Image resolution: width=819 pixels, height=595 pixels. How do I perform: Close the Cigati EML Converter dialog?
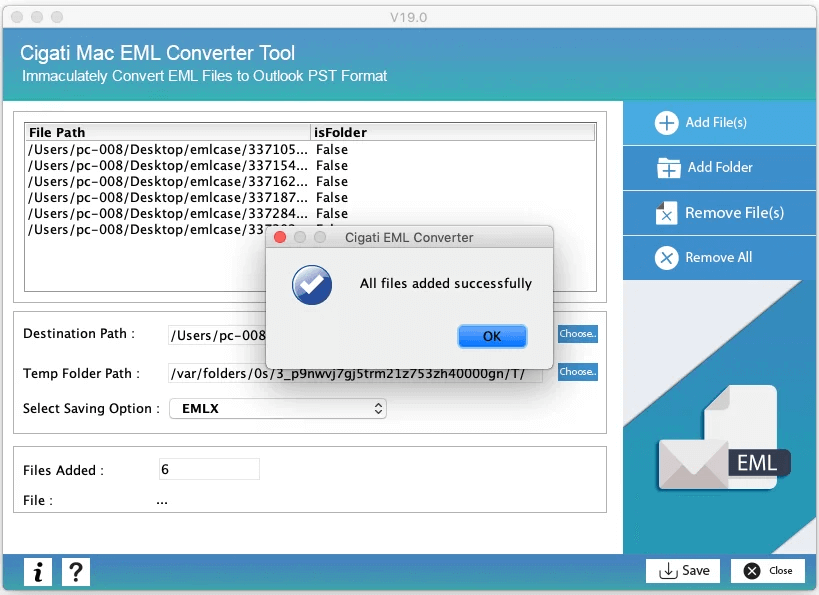point(280,238)
